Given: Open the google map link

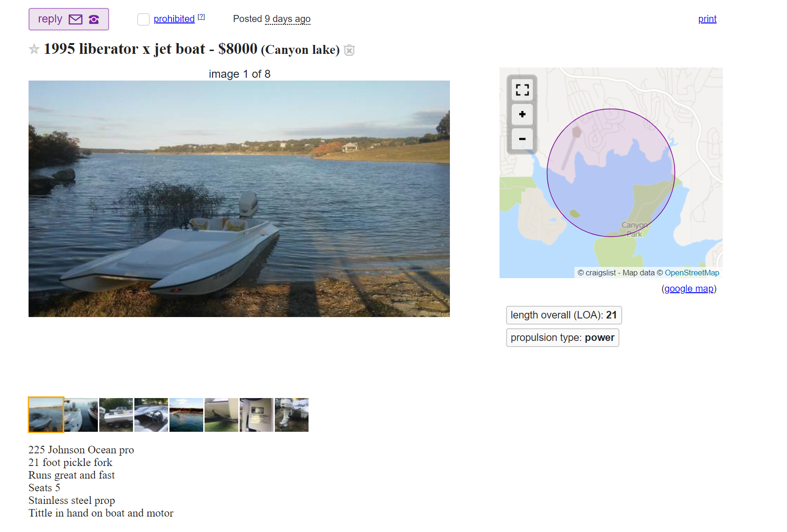Looking at the screenshot, I should 689,288.
